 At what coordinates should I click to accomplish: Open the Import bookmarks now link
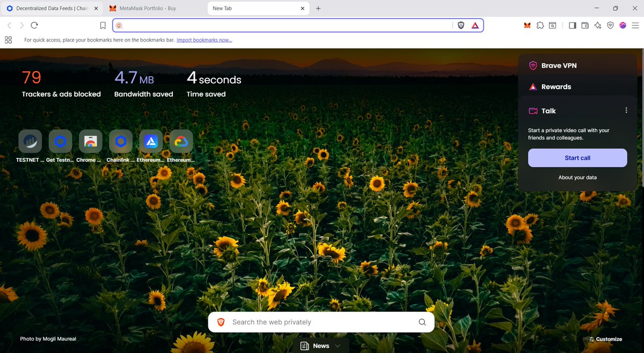pos(204,40)
